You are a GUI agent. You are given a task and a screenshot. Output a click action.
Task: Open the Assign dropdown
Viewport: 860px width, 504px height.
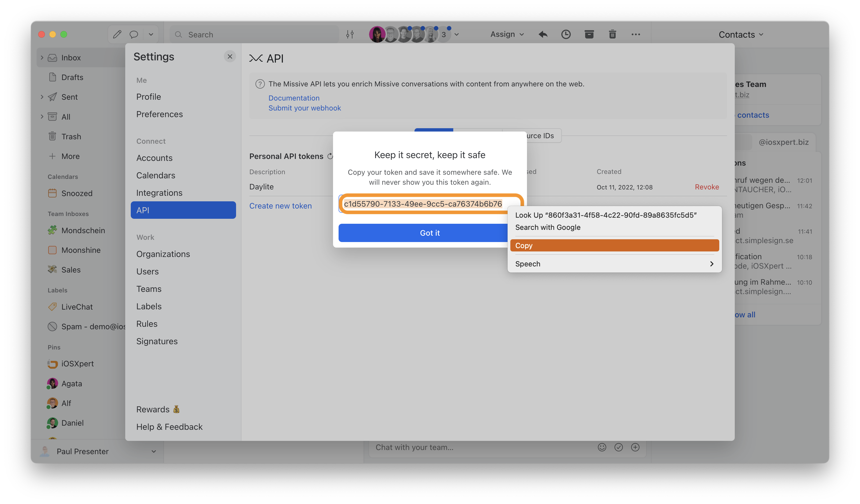[x=507, y=34]
